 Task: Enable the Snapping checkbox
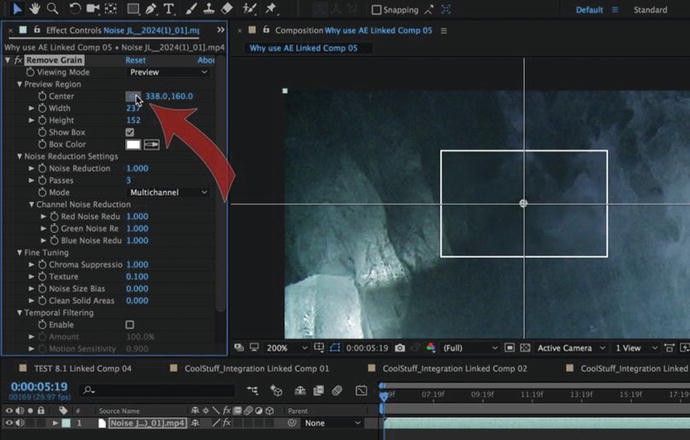376,10
